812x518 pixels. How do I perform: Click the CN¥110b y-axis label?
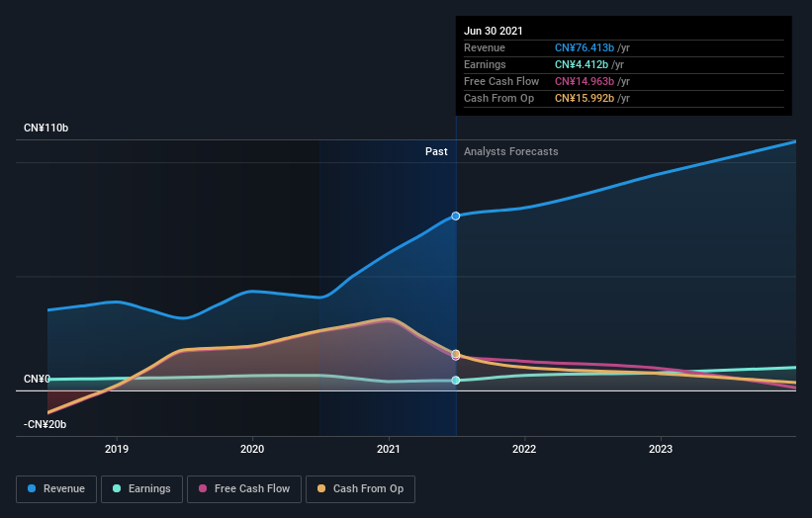(x=46, y=128)
